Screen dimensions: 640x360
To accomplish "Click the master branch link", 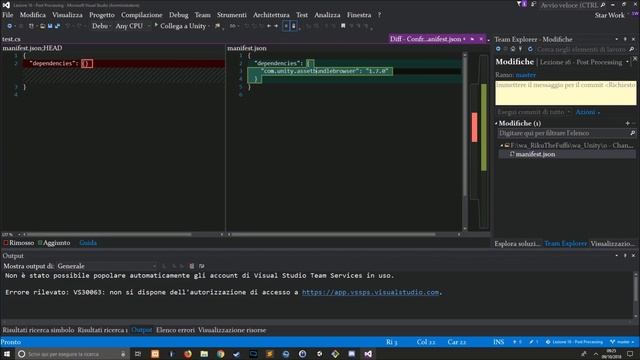I will click(x=525, y=75).
